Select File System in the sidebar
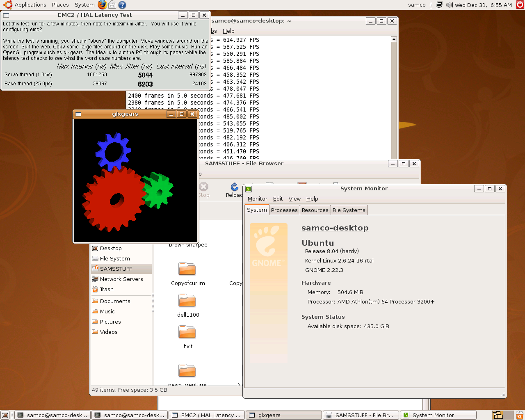Viewport: 525px width, 420px height. tap(121, 258)
